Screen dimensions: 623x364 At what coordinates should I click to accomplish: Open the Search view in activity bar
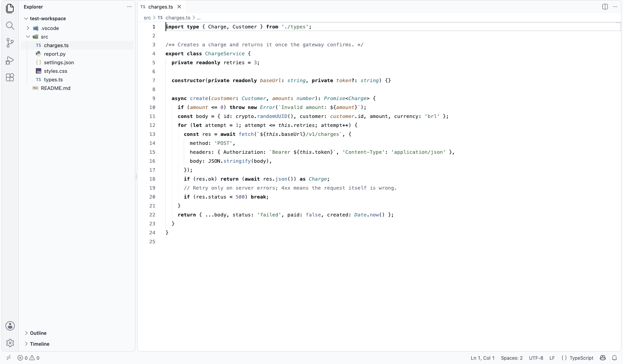tap(10, 26)
